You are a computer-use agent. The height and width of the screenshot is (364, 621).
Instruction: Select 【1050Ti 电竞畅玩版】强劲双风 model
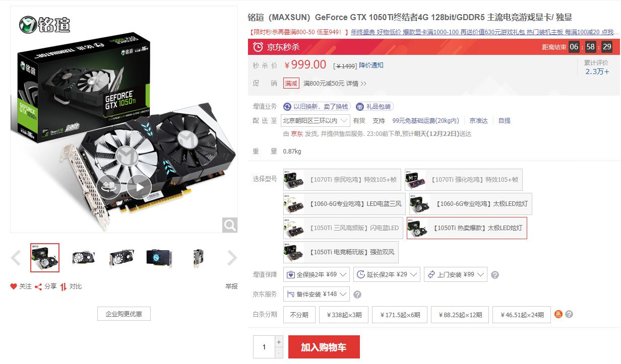(341, 252)
